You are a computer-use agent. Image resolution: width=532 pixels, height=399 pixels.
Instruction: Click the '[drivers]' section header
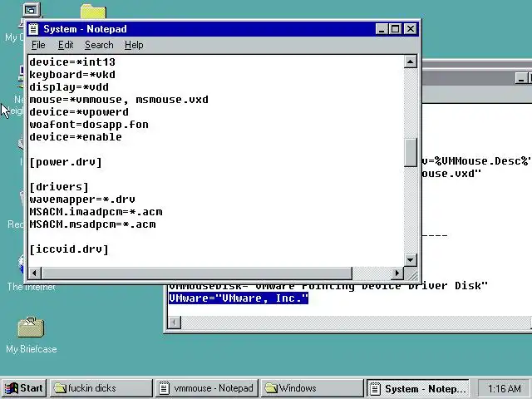click(59, 187)
